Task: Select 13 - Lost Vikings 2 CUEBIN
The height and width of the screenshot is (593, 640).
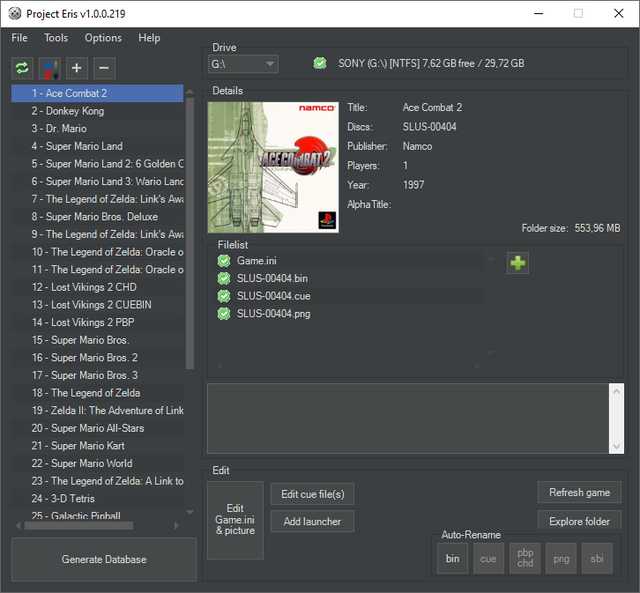Action: [98, 305]
